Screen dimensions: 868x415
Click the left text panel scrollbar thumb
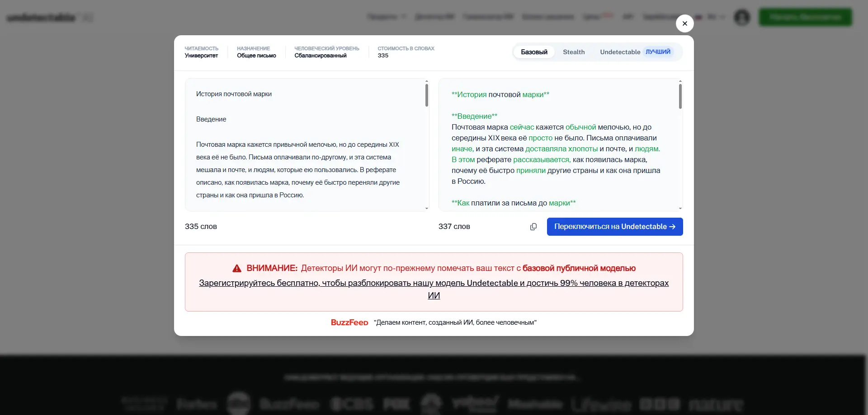point(426,95)
